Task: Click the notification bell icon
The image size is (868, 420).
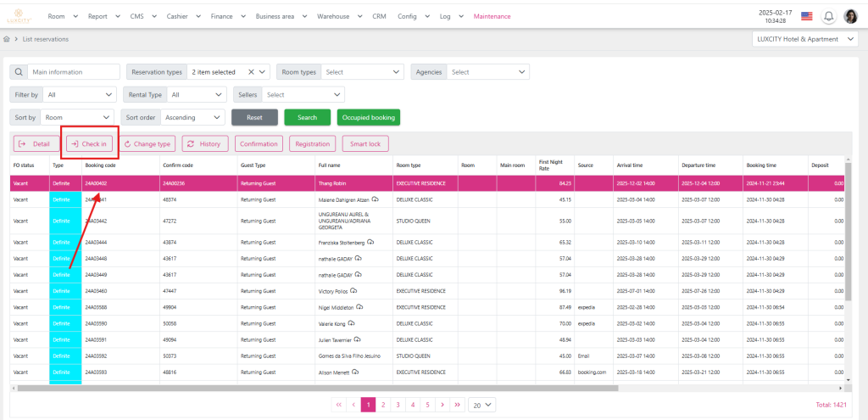Action: (x=828, y=16)
